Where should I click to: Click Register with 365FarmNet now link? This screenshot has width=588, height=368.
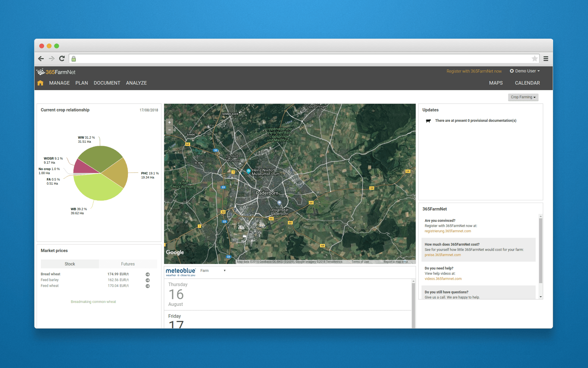(474, 71)
